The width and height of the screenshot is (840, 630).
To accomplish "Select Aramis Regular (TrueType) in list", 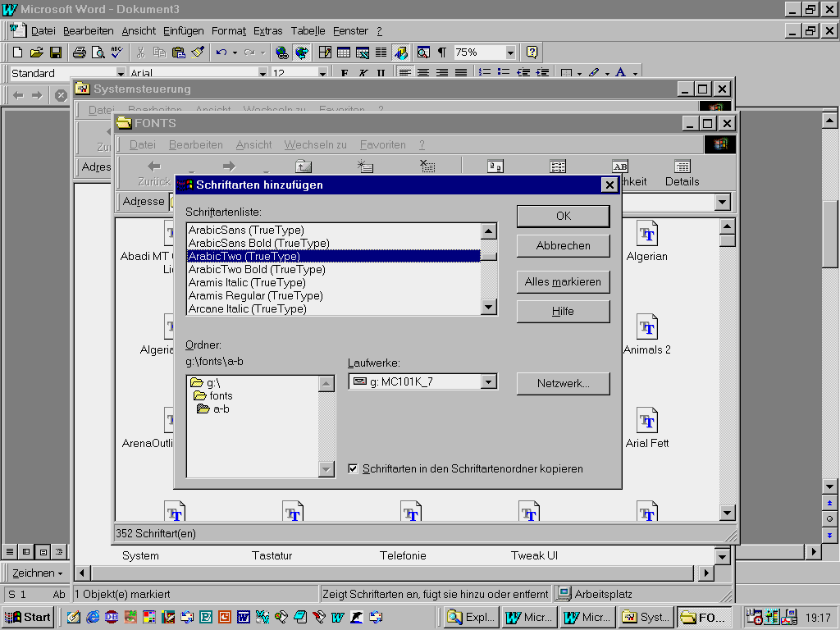I will pos(333,295).
